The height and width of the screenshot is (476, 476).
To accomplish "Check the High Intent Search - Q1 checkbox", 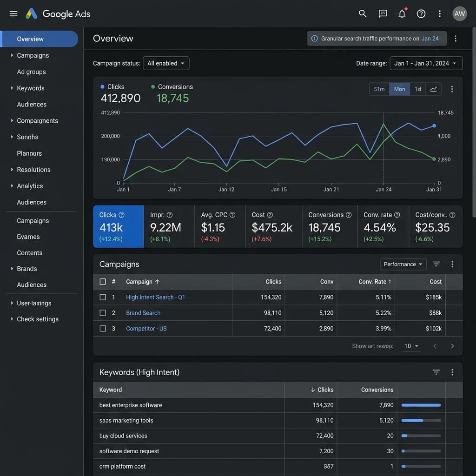I will tap(103, 297).
